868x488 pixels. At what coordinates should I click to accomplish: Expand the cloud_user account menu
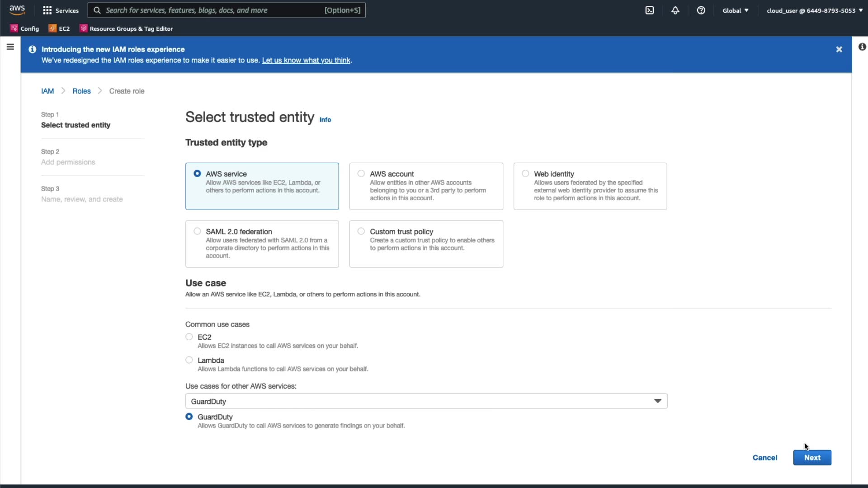tap(814, 10)
